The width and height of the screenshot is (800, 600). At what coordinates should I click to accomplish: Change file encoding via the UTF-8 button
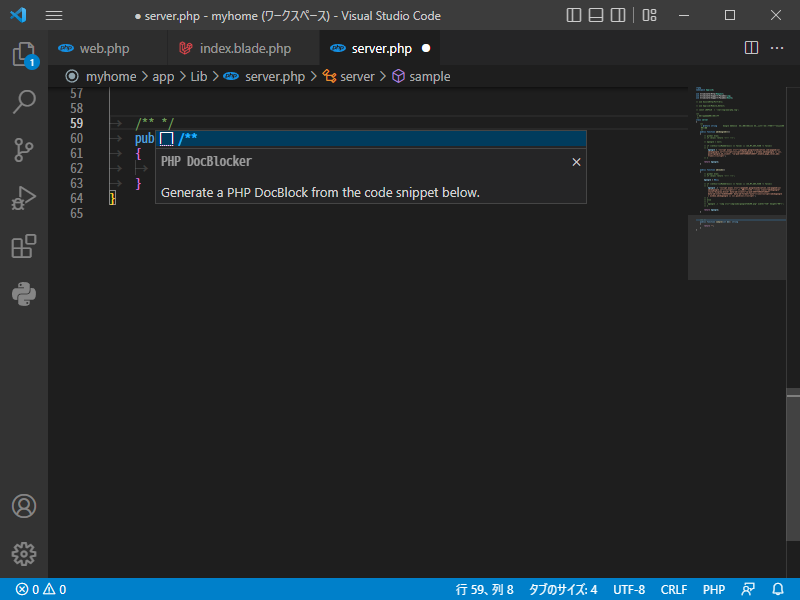(629, 589)
